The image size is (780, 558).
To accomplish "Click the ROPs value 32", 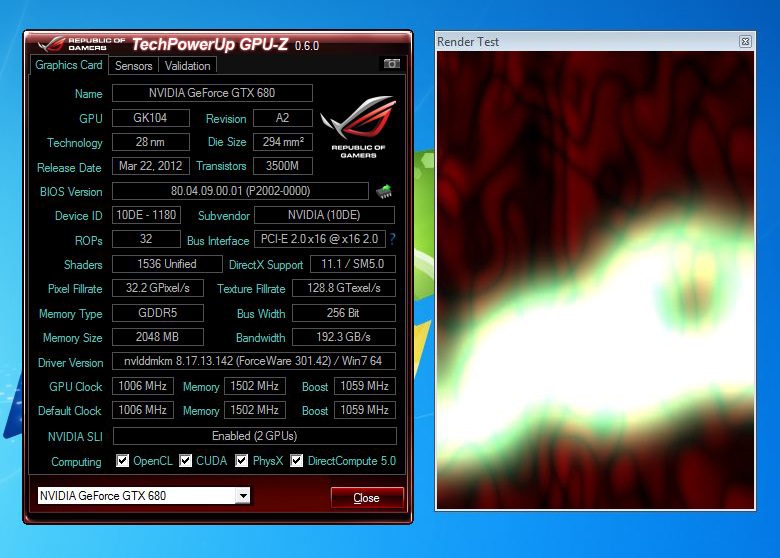I will pos(146,239).
